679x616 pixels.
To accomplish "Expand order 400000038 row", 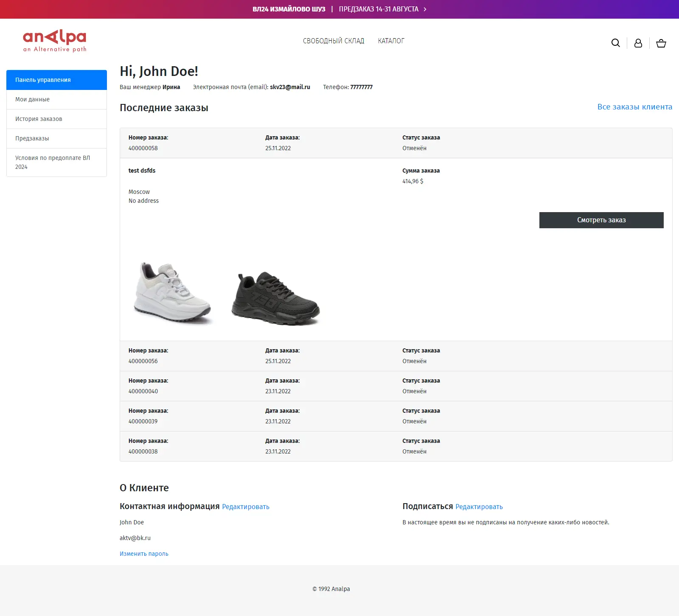I will point(396,446).
